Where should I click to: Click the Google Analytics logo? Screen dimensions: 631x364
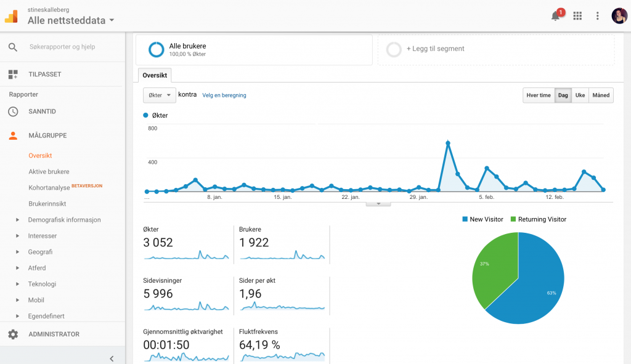coord(11,16)
